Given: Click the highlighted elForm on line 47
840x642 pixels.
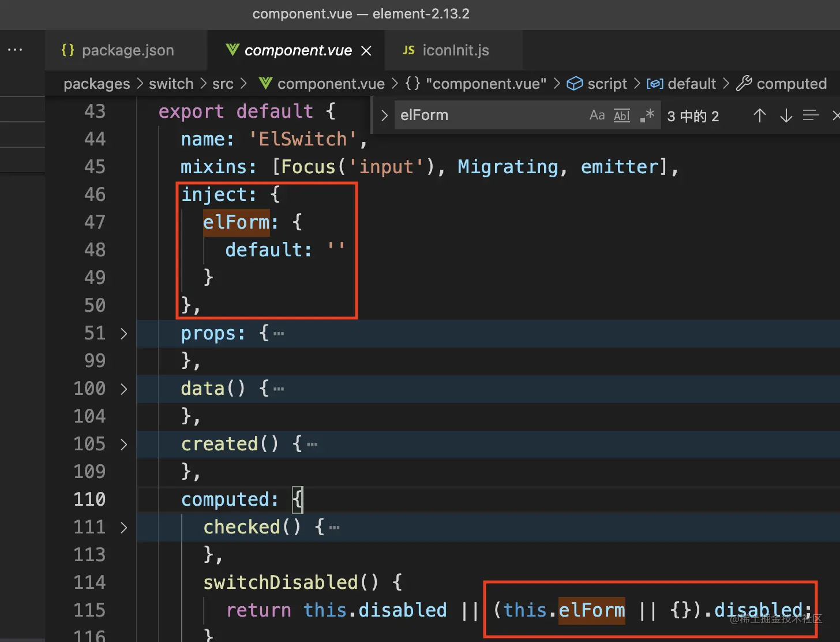Looking at the screenshot, I should tap(236, 222).
